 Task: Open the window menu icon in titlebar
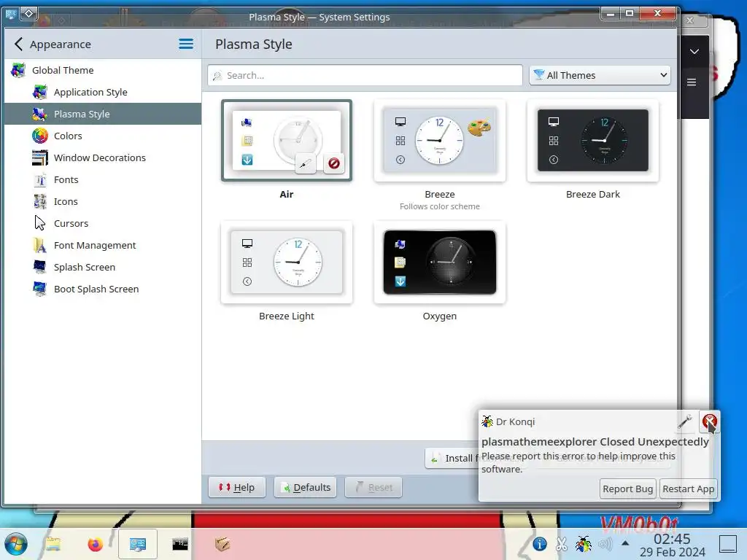coord(10,15)
